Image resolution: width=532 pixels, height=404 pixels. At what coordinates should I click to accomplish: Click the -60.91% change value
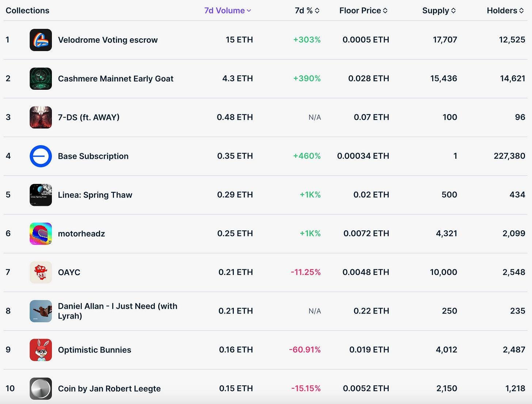(x=305, y=350)
